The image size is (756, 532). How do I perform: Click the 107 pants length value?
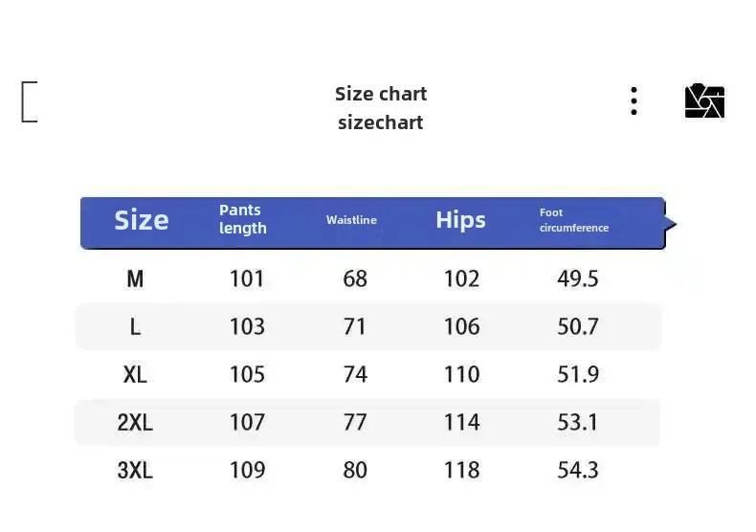[x=247, y=423]
